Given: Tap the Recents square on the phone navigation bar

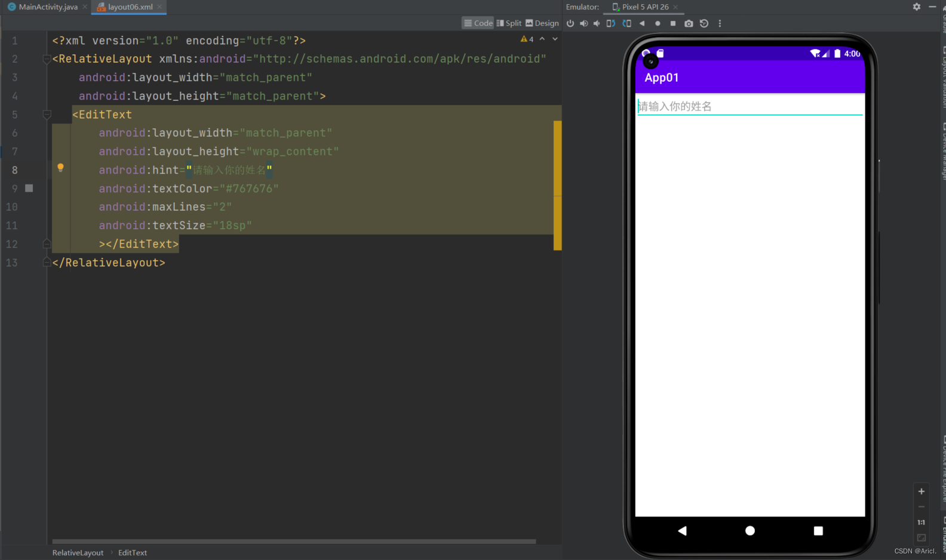Looking at the screenshot, I should coord(818,531).
